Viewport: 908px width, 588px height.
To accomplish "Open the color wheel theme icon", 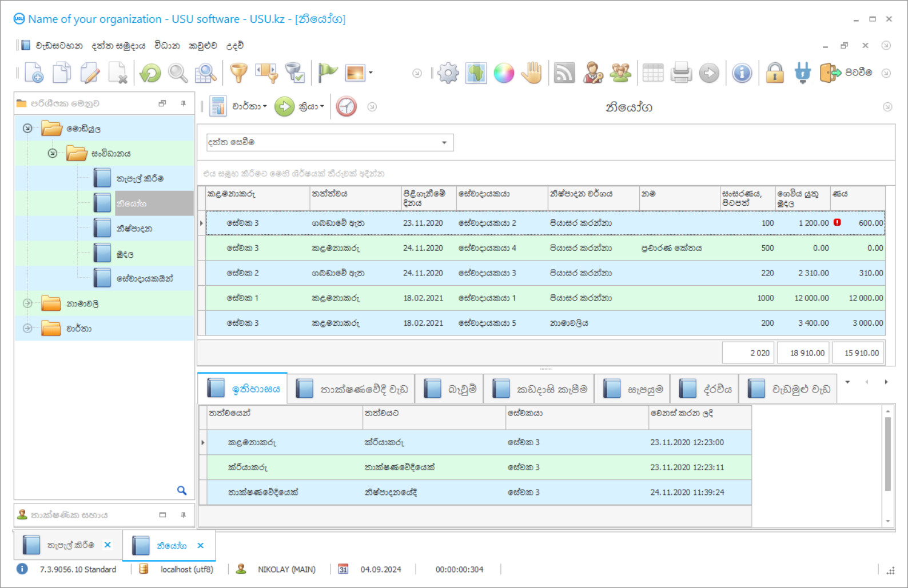I will pos(504,73).
